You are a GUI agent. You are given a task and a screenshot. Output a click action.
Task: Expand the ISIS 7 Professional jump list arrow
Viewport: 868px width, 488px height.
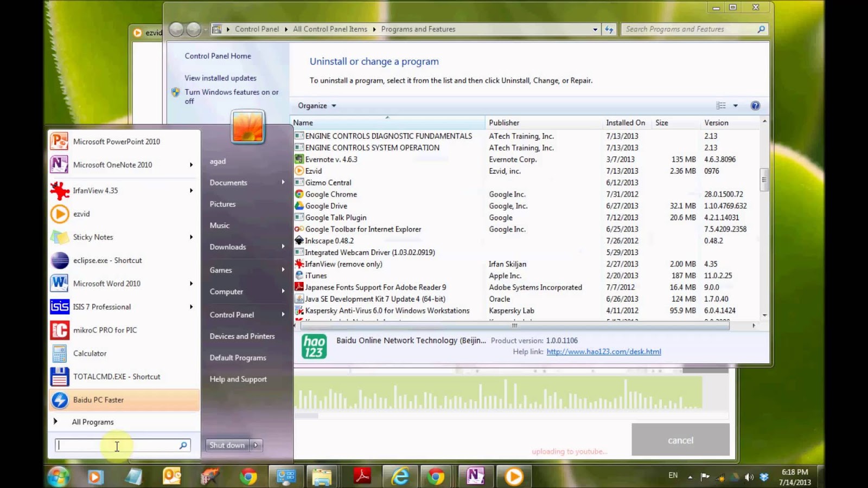point(191,307)
